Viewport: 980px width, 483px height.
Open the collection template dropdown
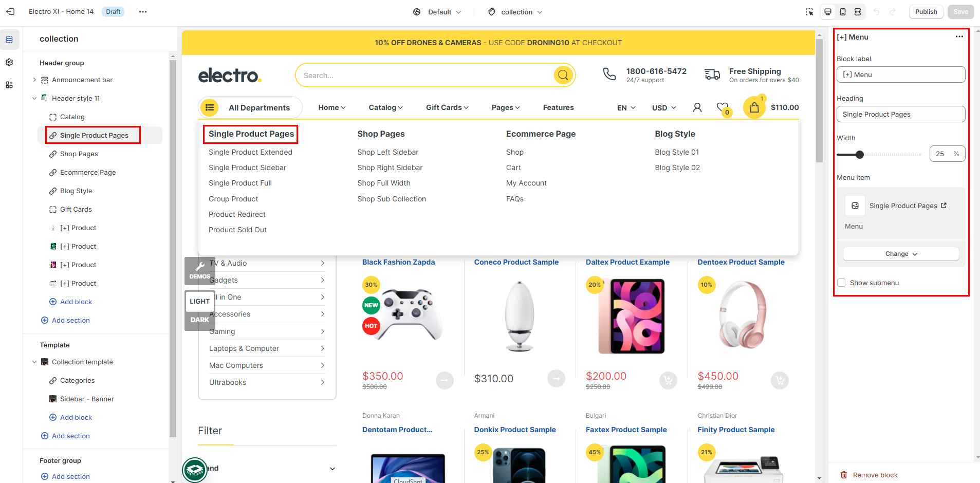[515, 12]
